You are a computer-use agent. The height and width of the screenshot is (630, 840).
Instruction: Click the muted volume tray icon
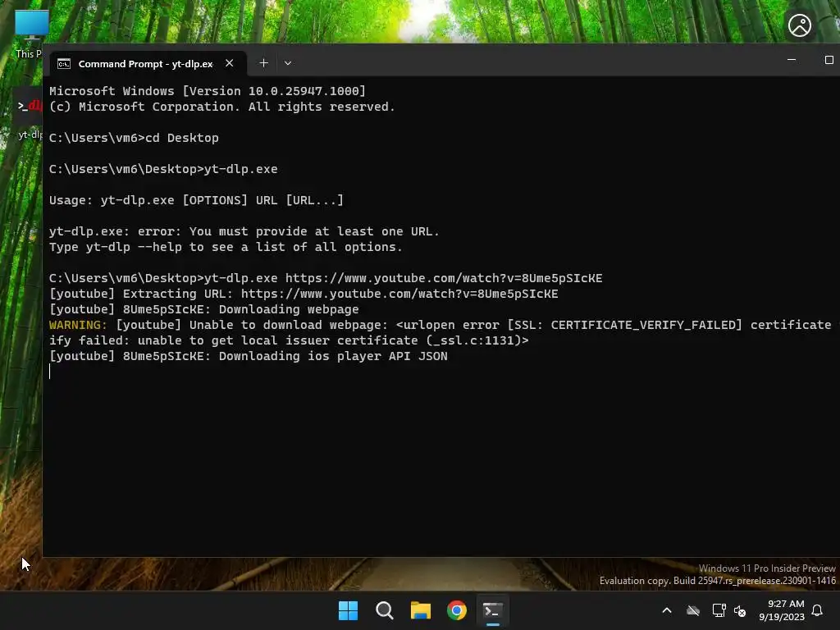(x=740, y=610)
